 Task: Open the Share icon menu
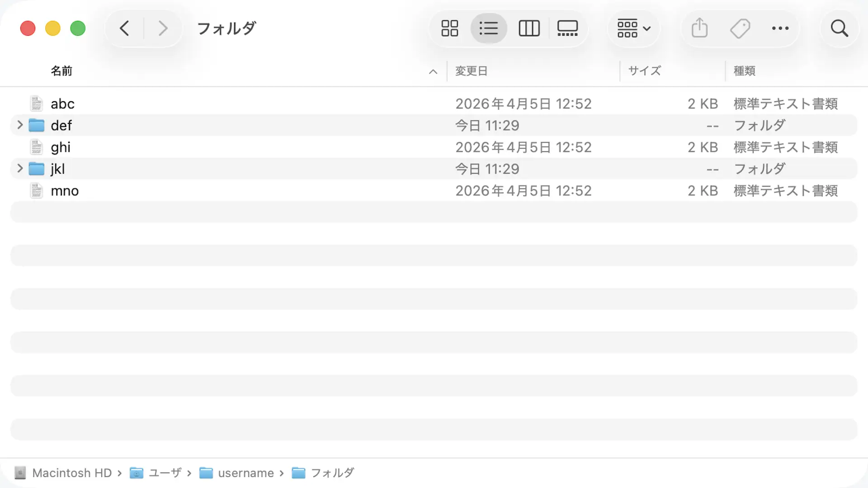pos(699,28)
